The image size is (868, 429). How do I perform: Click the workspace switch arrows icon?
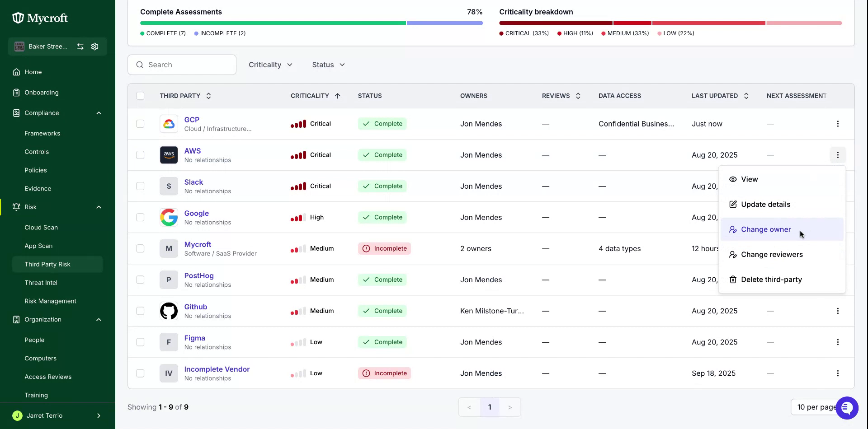[80, 47]
